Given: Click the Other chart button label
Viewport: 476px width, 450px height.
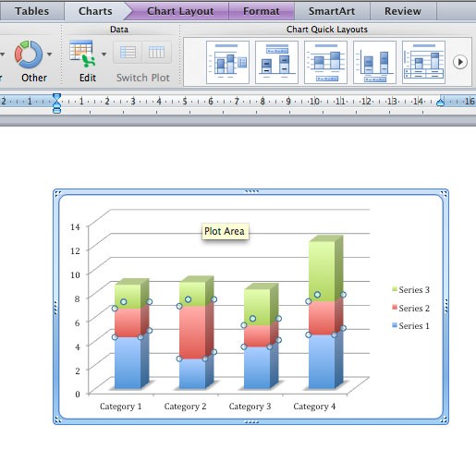Looking at the screenshot, I should tap(34, 78).
